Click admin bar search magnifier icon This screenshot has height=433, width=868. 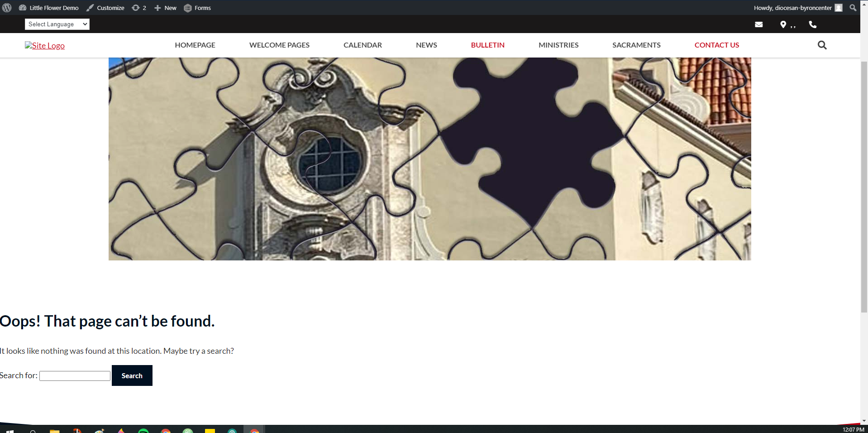point(853,8)
